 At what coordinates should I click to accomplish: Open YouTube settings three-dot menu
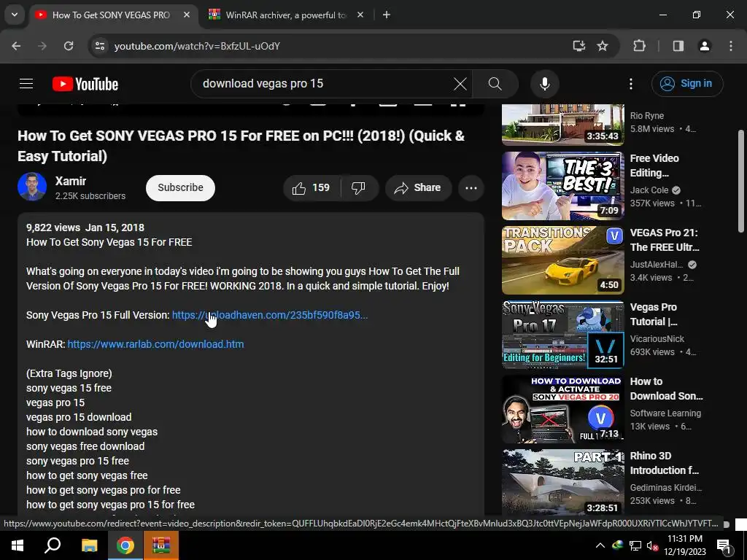(x=631, y=84)
